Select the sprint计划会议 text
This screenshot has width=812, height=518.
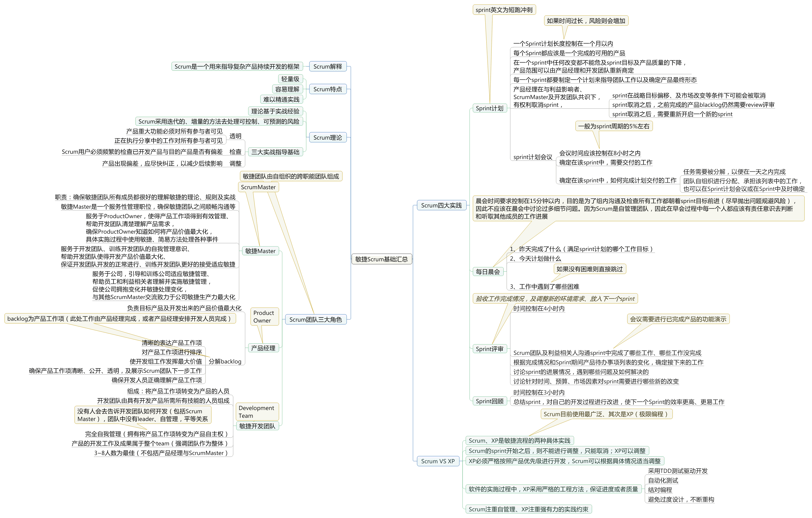pyautogui.click(x=533, y=157)
